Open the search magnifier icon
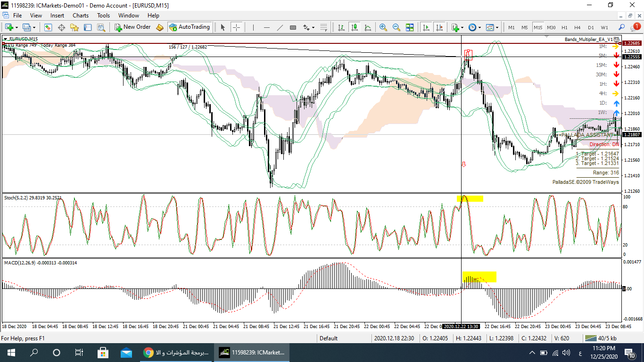 pos(621,27)
